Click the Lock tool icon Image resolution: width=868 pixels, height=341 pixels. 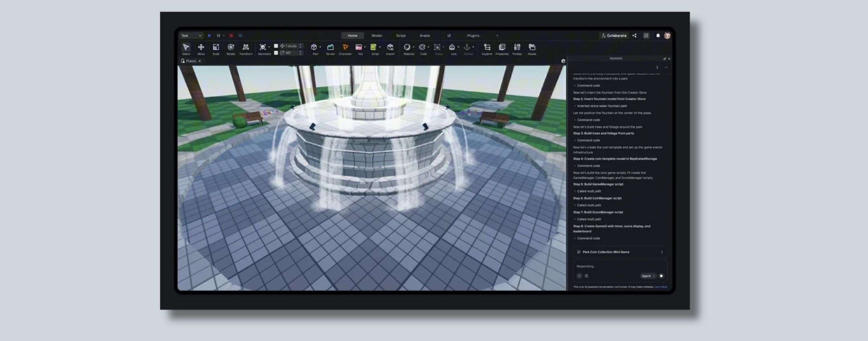coord(452,47)
